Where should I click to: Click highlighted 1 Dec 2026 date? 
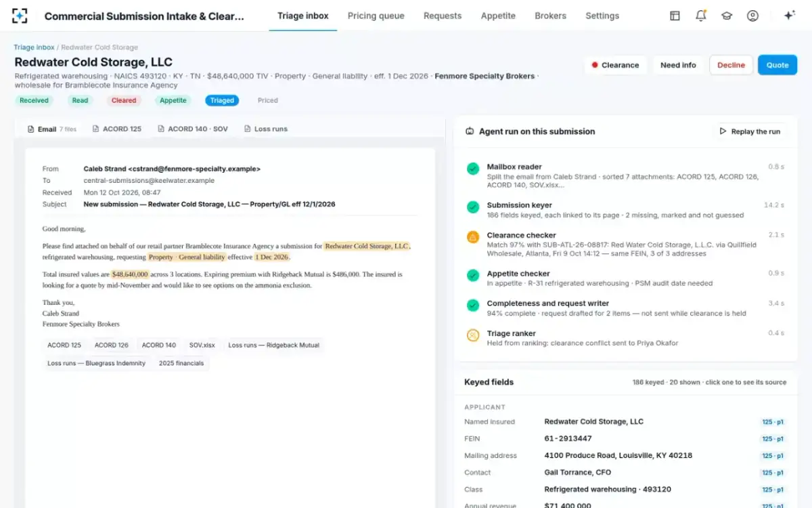pos(271,257)
